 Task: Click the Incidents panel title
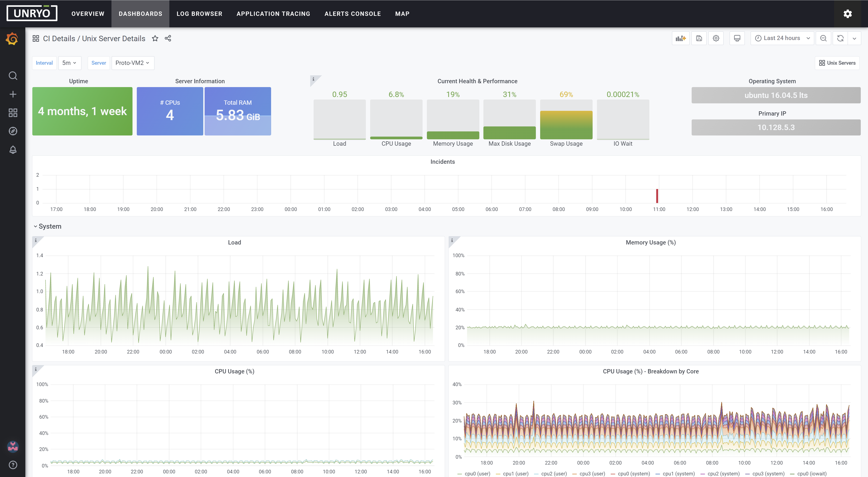coord(443,162)
